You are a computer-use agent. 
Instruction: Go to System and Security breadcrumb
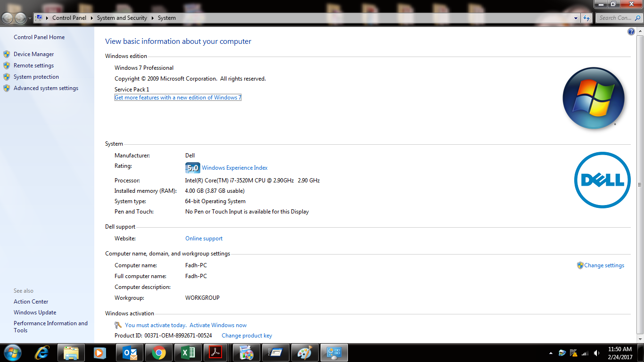pyautogui.click(x=122, y=18)
